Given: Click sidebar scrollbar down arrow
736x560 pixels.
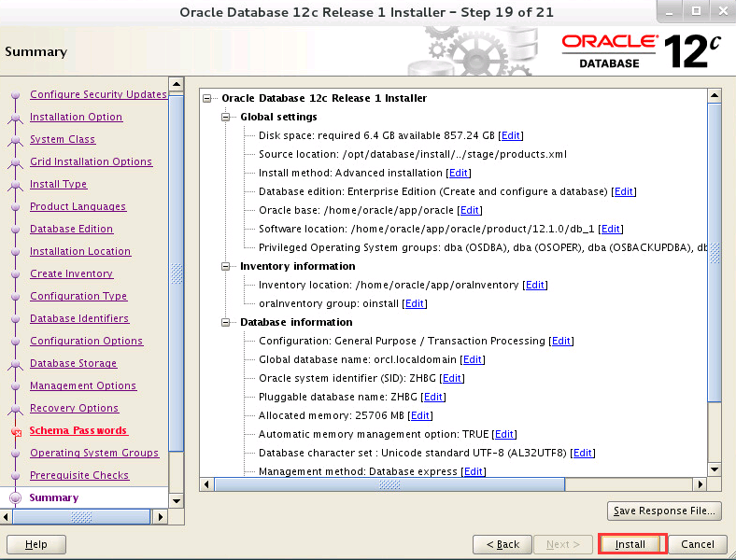Looking at the screenshot, I should tap(176, 501).
